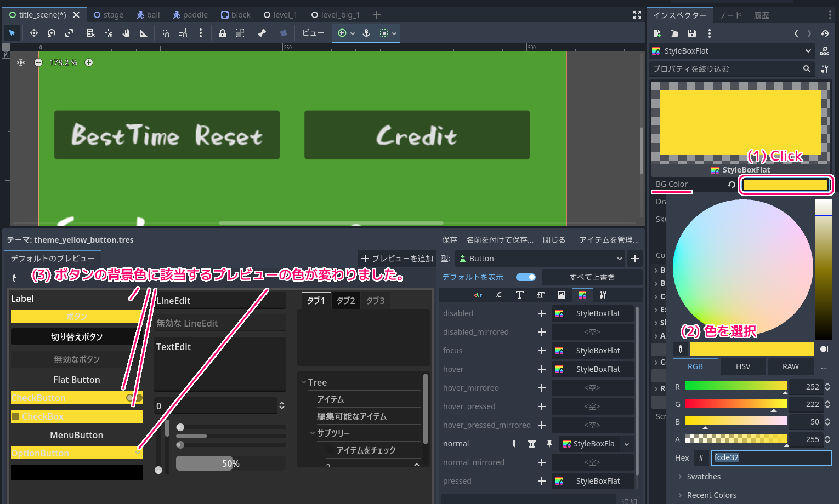Toggle the CheckButton in the preview
Image resolution: width=839 pixels, height=504 pixels.
77,398
